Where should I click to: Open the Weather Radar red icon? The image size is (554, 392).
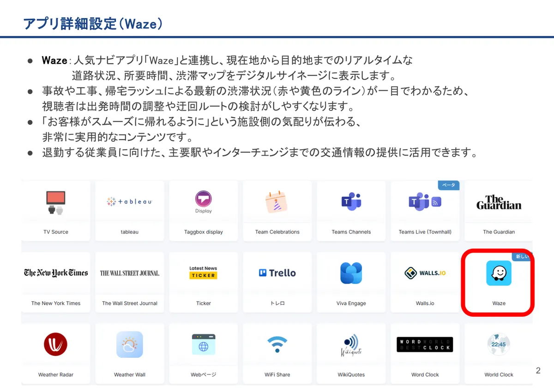point(56,344)
